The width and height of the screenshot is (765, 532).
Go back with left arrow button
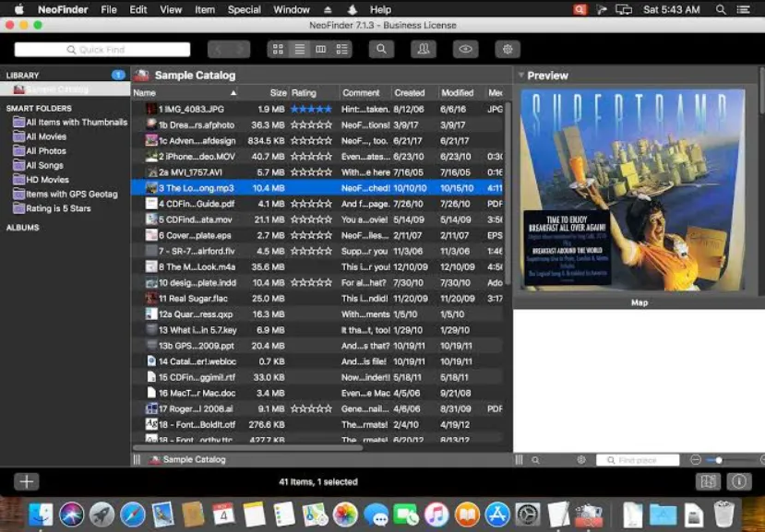pyautogui.click(x=218, y=49)
